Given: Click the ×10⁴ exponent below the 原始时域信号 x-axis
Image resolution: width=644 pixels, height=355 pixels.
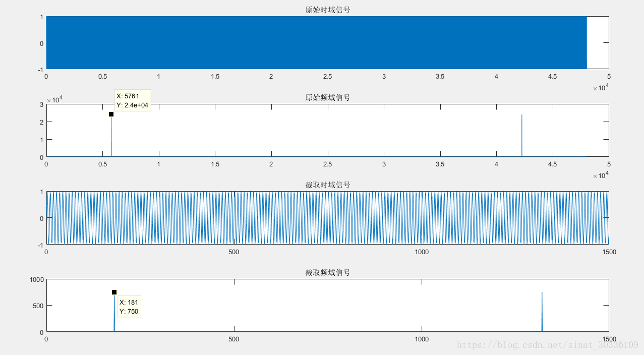Looking at the screenshot, I should pyautogui.click(x=601, y=88).
